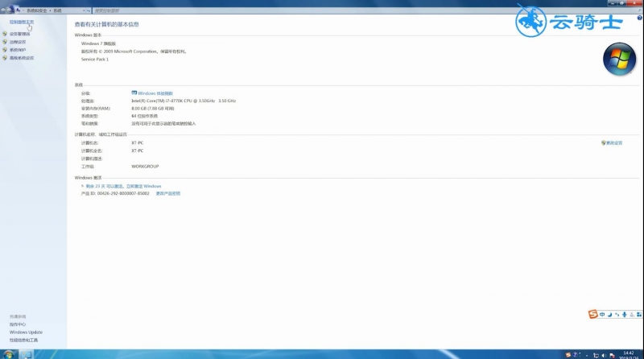Toggle moon half/full-width on IME bar

pos(610,315)
